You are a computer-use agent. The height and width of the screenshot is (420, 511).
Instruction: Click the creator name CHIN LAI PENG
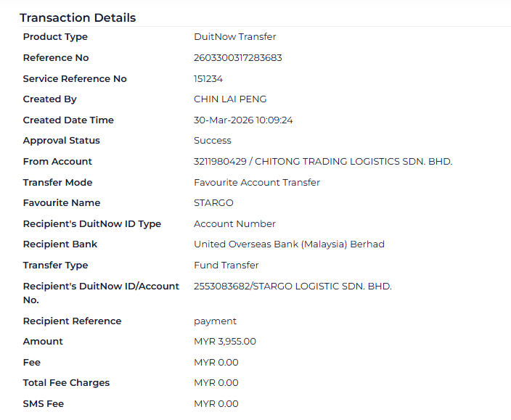click(x=230, y=99)
